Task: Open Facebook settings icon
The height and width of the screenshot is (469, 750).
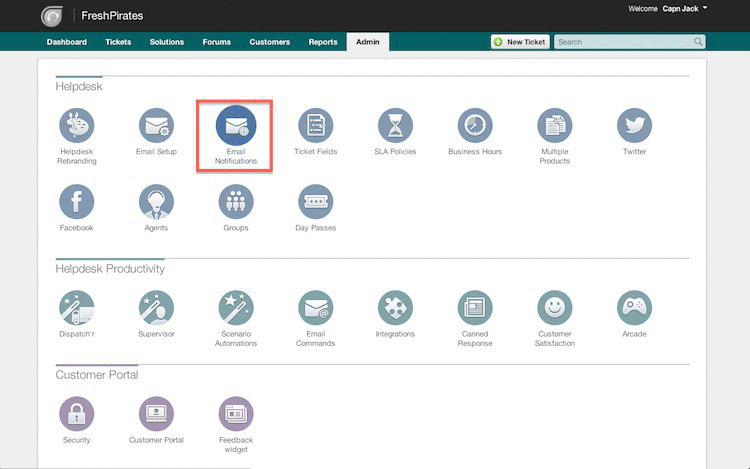Action: click(77, 202)
